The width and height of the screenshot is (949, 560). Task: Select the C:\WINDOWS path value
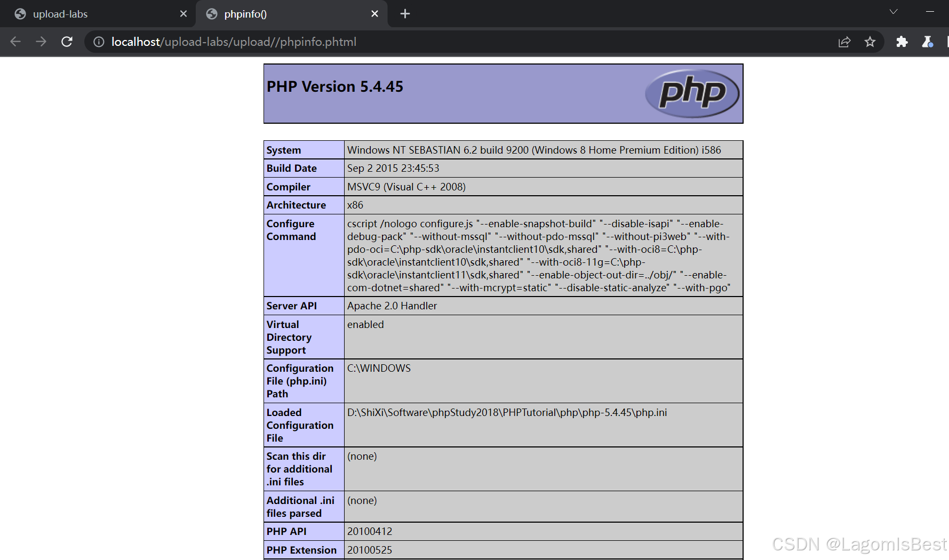coord(379,369)
